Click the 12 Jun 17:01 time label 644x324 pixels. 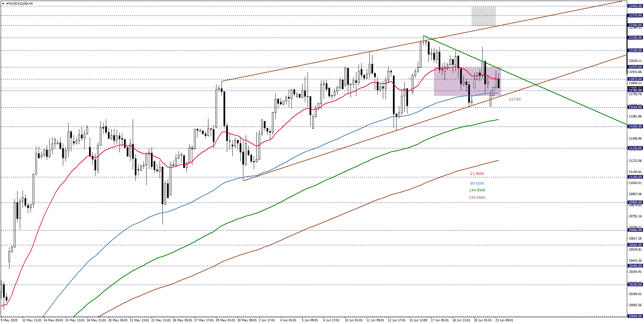pos(397,320)
